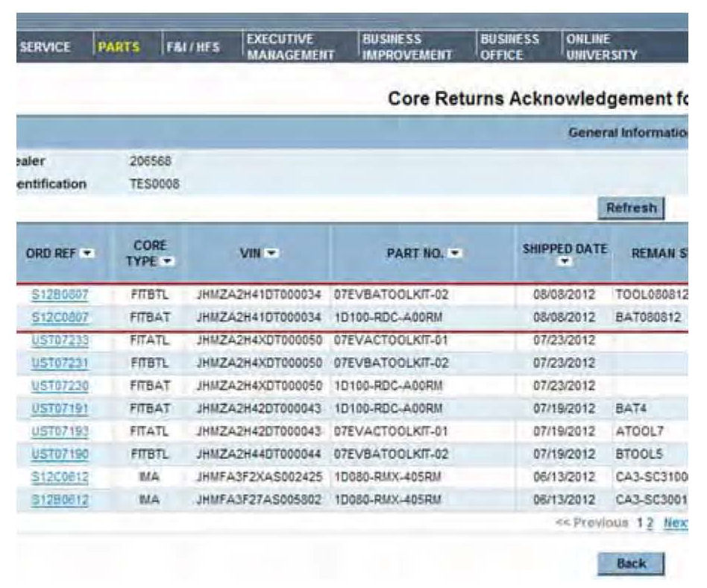Open the ORD REF column sort dropdown

click(88, 254)
